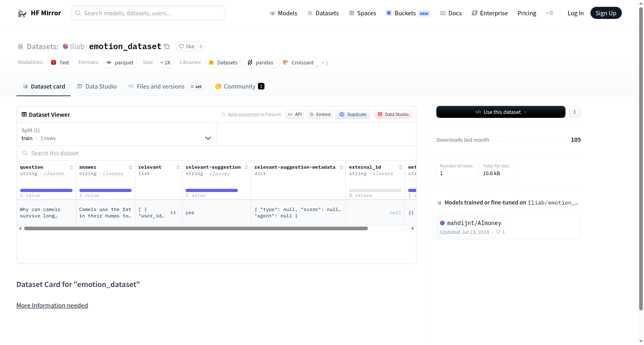644x345 pixels.
Task: Open the Spaces nav item
Action: click(362, 13)
